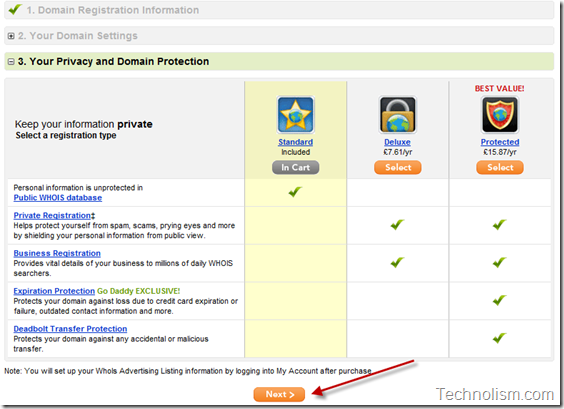
Task: Open the Protected registration link
Action: click(500, 142)
